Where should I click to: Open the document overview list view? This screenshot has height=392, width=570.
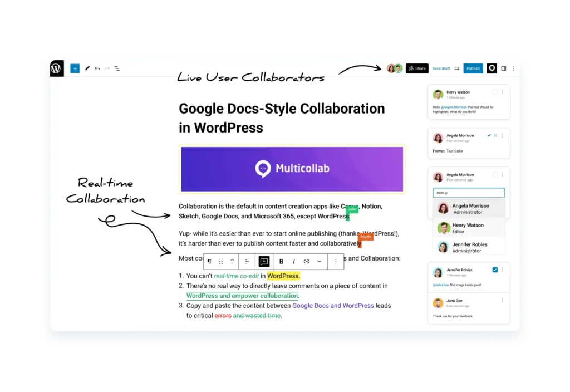tap(117, 68)
